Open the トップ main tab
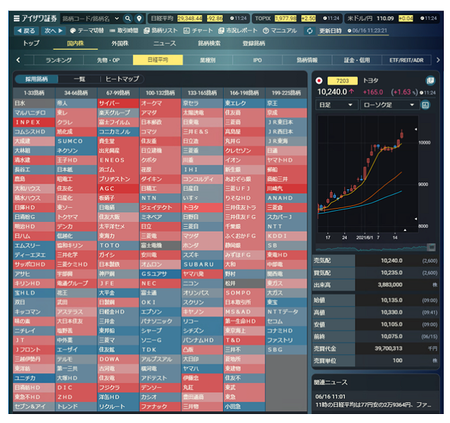Screen dimensions: 450x423 pos(31,43)
